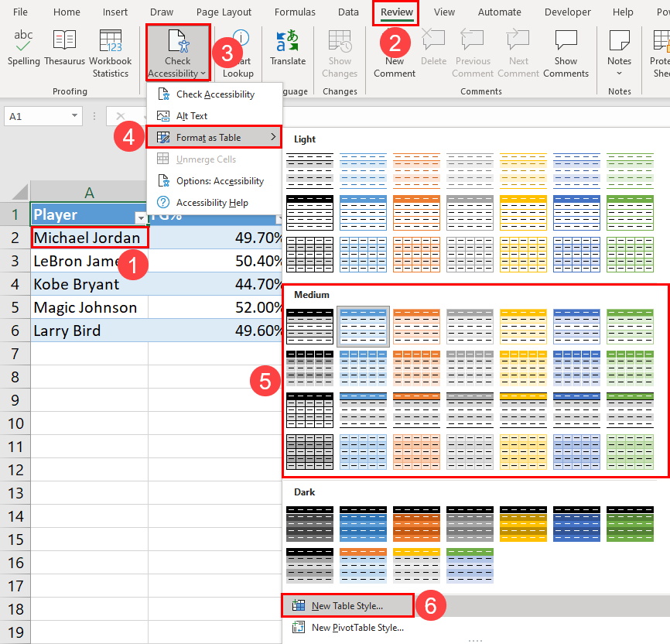Click the Translate icon
This screenshot has height=644, width=670.
click(287, 40)
